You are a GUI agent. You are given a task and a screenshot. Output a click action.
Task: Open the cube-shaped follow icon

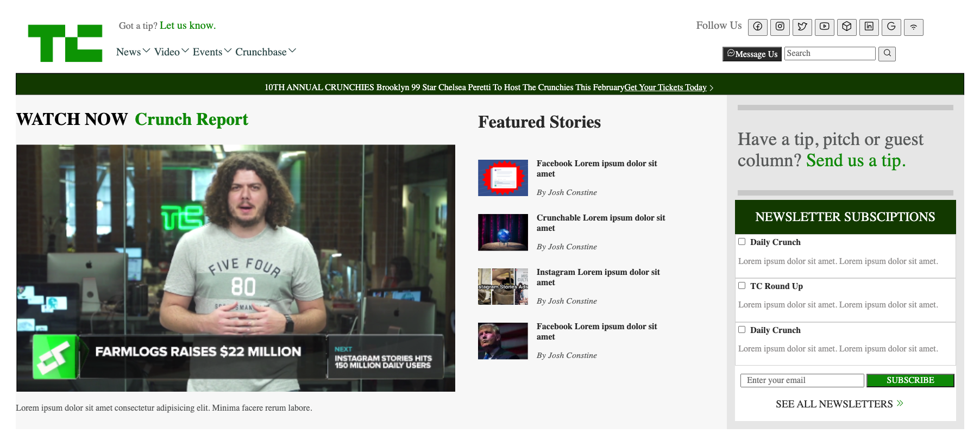(846, 27)
